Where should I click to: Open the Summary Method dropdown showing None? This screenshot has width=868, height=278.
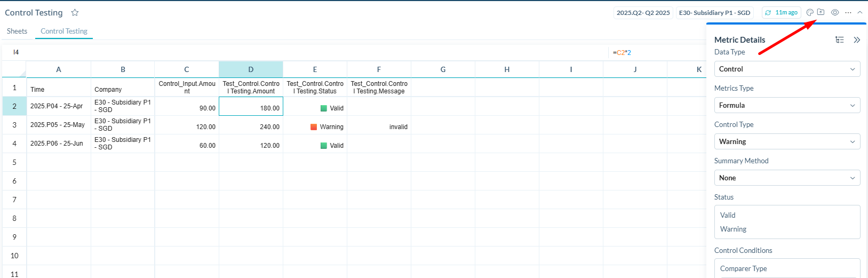(787, 178)
